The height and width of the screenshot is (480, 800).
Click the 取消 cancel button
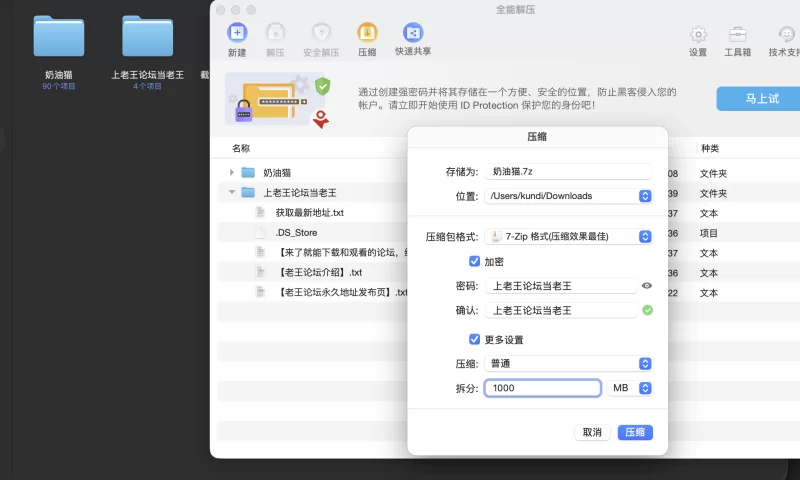pyautogui.click(x=592, y=432)
